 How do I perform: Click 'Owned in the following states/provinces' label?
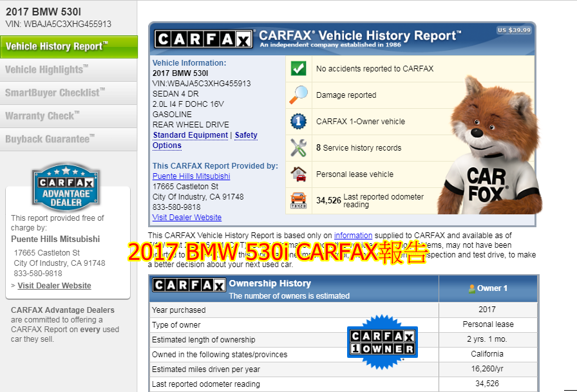(x=220, y=355)
